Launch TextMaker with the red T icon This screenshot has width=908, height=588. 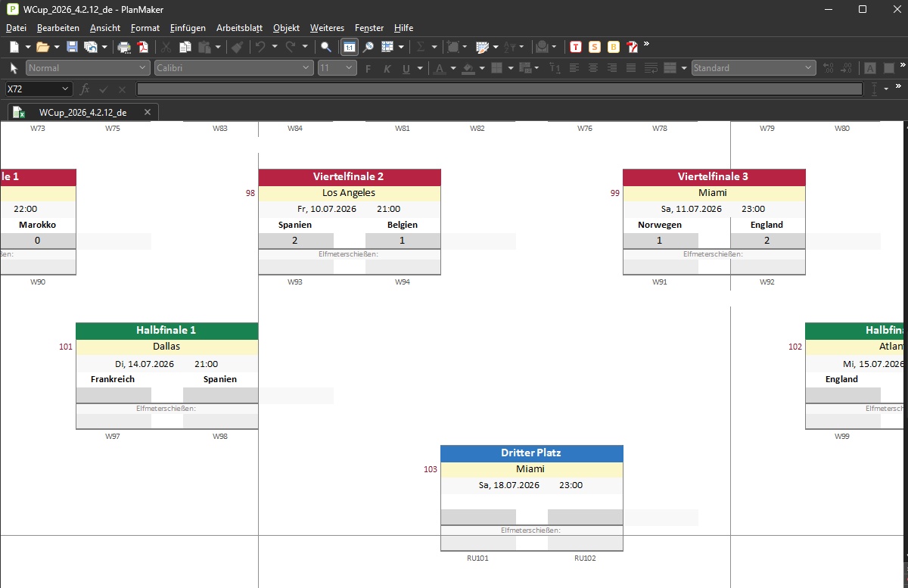point(576,47)
